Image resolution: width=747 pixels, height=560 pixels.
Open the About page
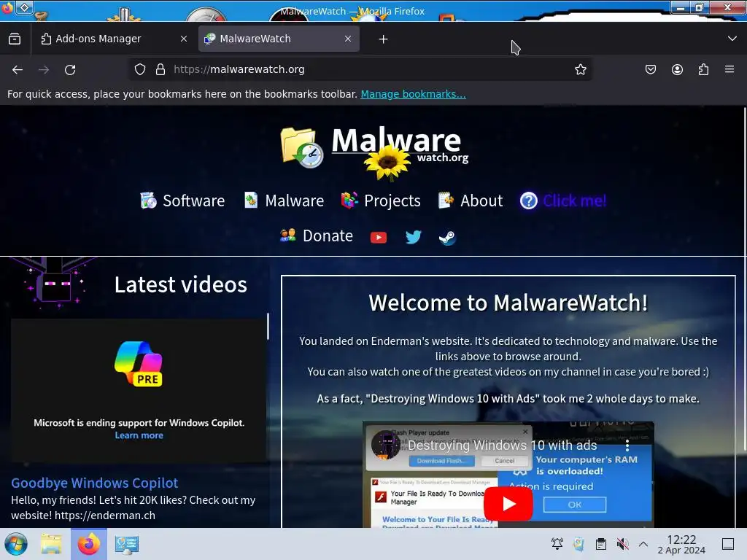[471, 201]
